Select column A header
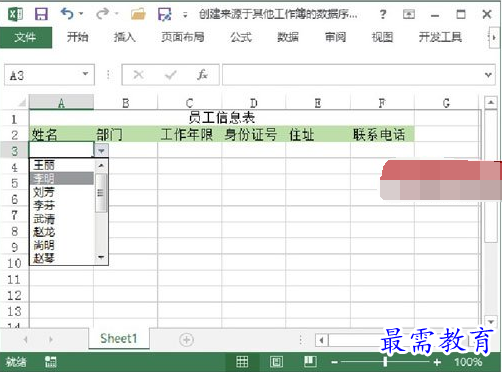502x372 pixels. (x=61, y=103)
